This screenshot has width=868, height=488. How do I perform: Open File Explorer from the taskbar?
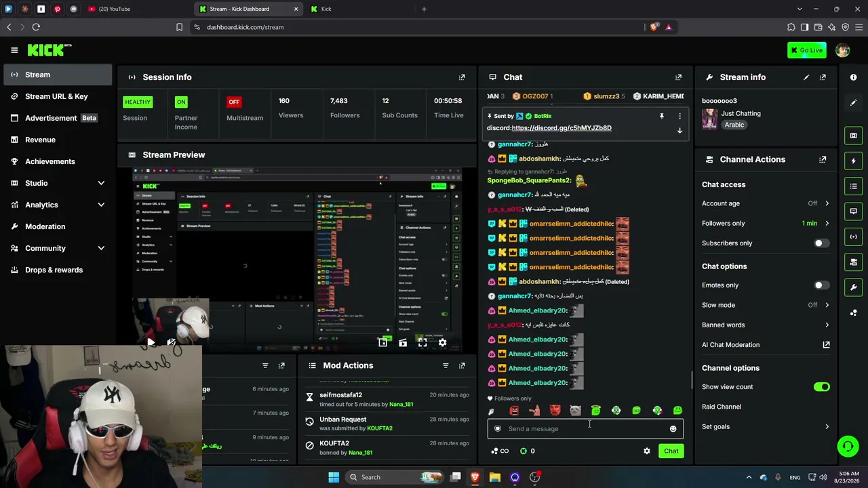(495, 477)
